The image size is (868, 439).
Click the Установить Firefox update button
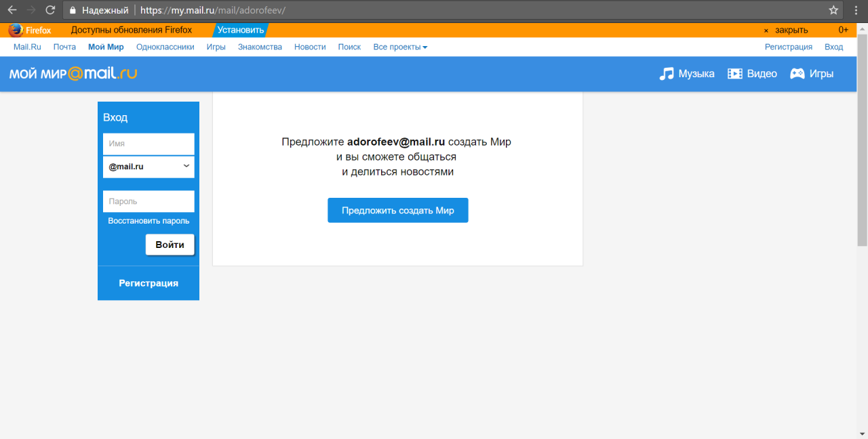[x=241, y=30]
